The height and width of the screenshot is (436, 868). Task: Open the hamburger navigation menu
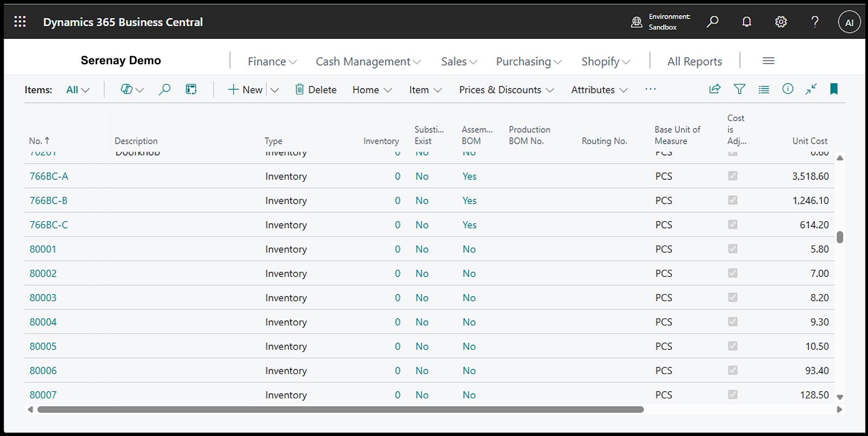(x=768, y=61)
